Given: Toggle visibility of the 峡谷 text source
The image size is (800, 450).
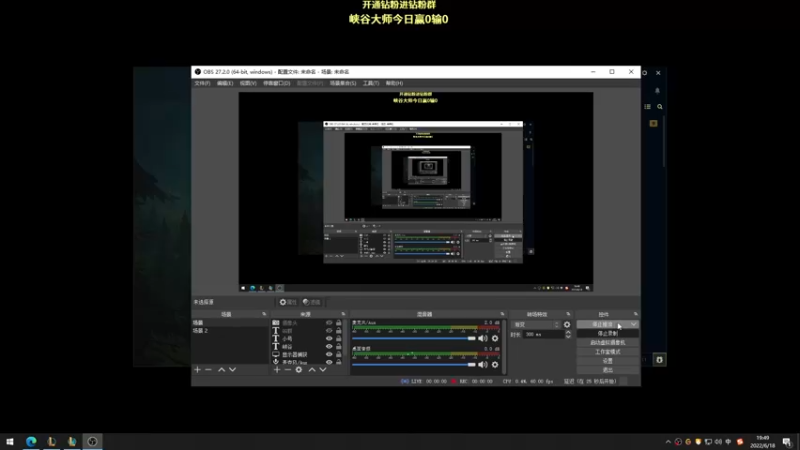Looking at the screenshot, I should [x=329, y=346].
